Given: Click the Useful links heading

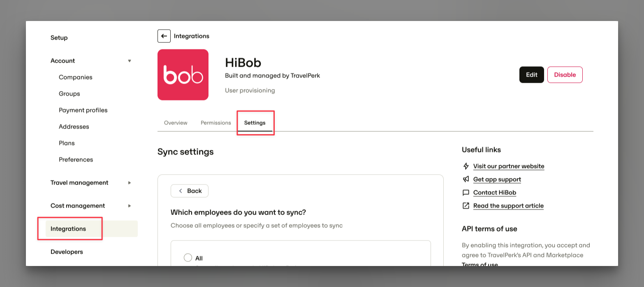Looking at the screenshot, I should [481, 150].
